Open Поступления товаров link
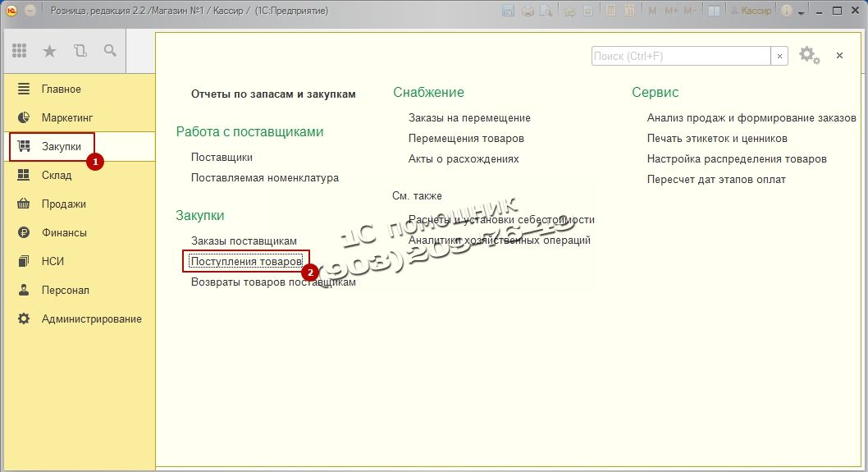The image size is (868, 472). pyautogui.click(x=246, y=261)
